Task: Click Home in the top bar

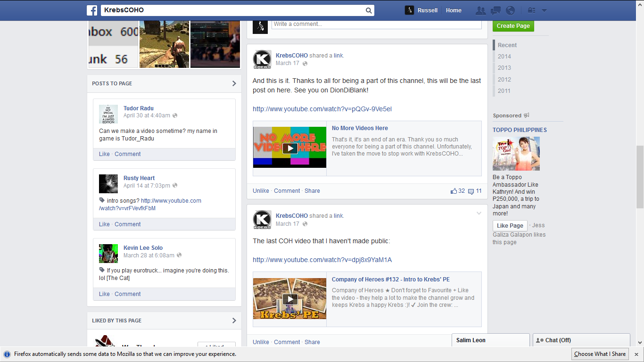Action: pyautogui.click(x=454, y=10)
